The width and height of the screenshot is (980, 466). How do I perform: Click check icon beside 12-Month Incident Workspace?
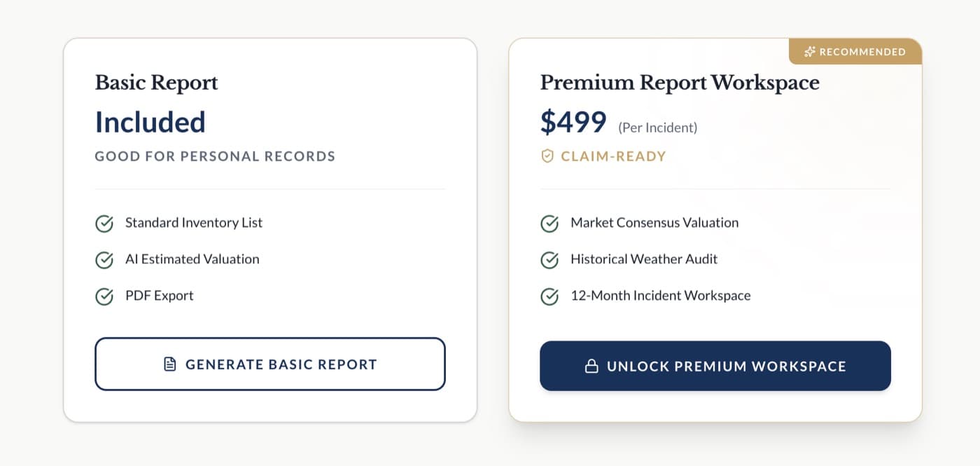click(x=549, y=296)
